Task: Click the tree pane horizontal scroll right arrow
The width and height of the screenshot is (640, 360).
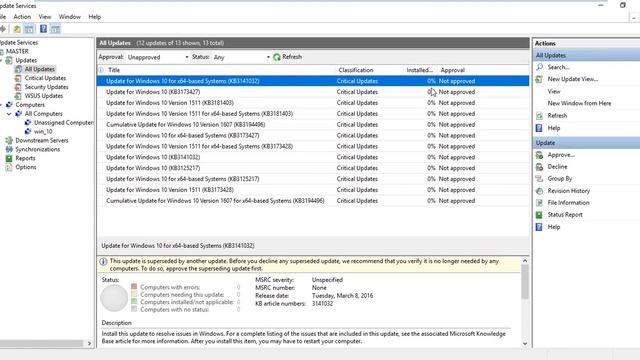Action: (x=89, y=344)
